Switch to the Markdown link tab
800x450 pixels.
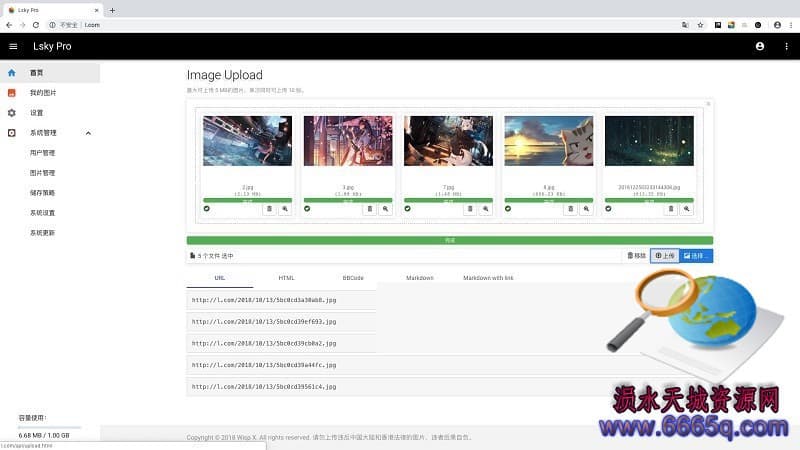419,278
